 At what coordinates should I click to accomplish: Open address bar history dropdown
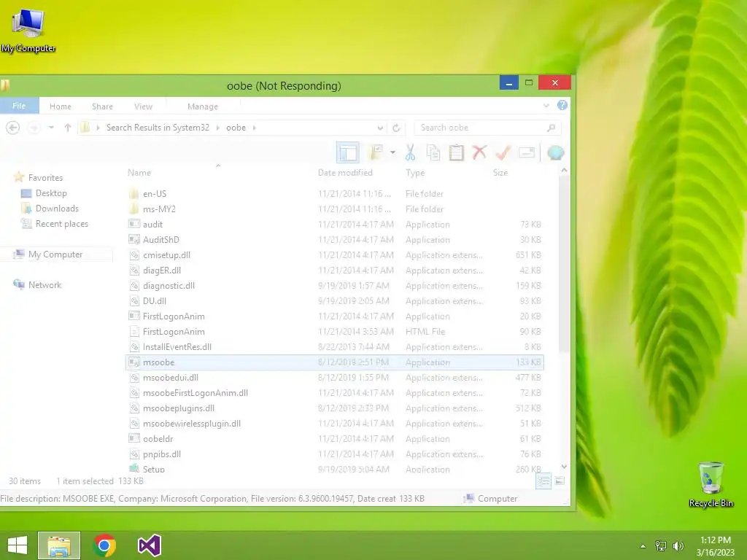click(379, 128)
